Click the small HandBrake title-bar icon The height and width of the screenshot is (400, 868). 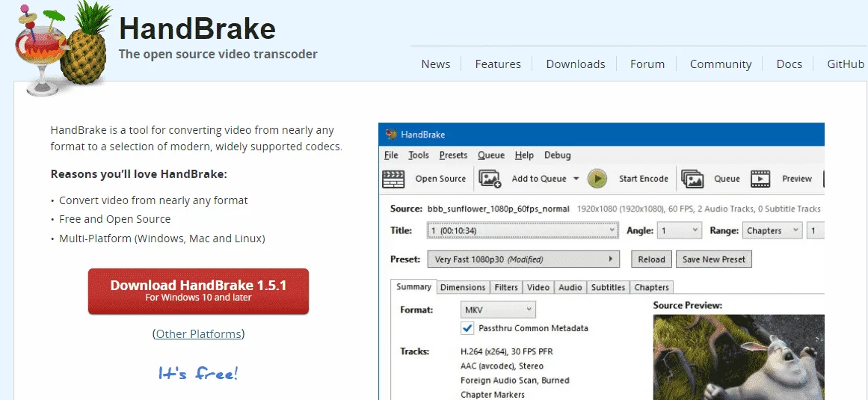click(391, 135)
